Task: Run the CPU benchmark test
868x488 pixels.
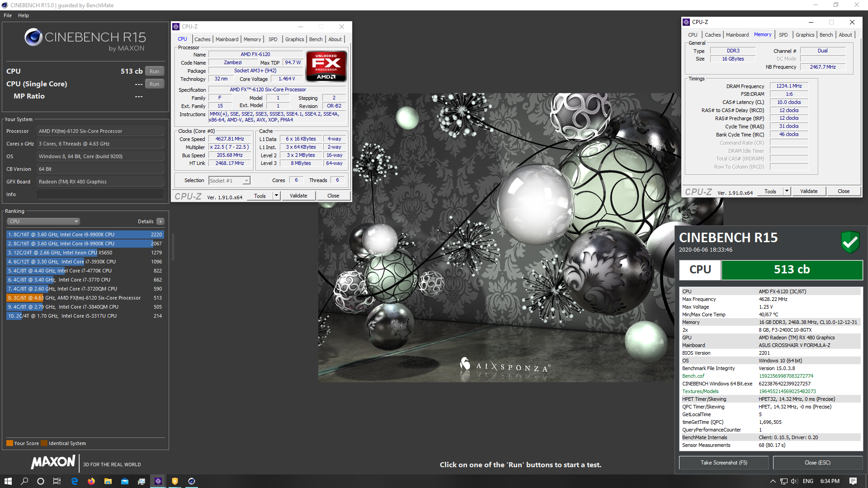Action: pyautogui.click(x=155, y=71)
